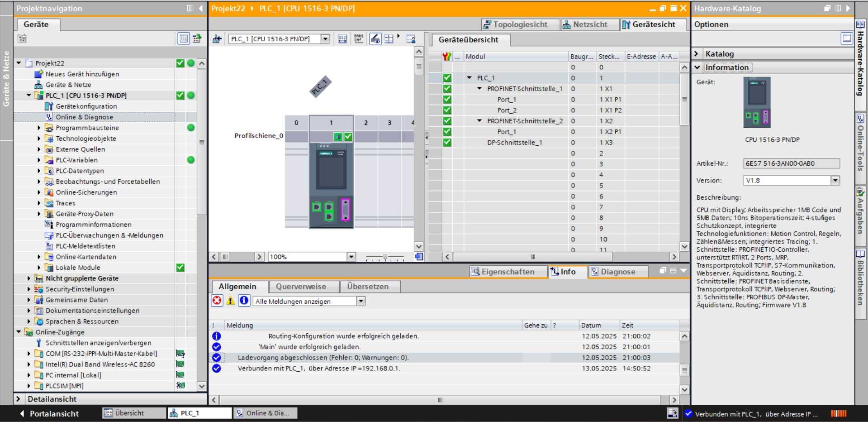This screenshot has height=422, width=868.
Task: Click the show address labels icon
Action: [342, 39]
